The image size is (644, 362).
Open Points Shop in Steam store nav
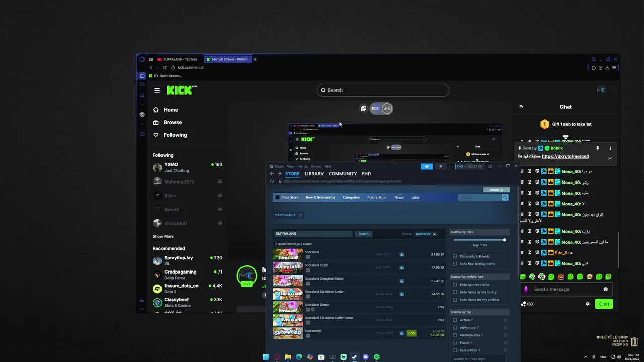pyautogui.click(x=377, y=197)
